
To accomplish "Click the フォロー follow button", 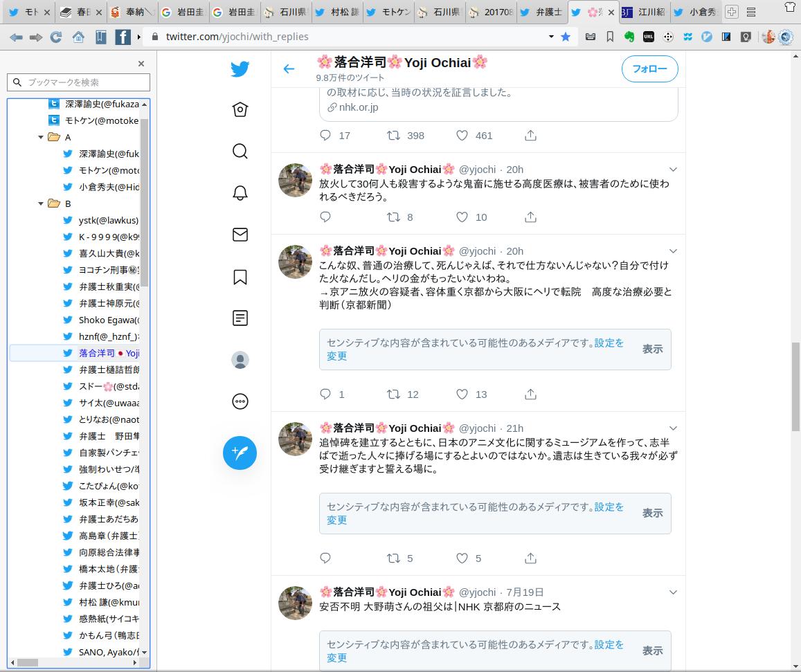I will tap(650, 69).
